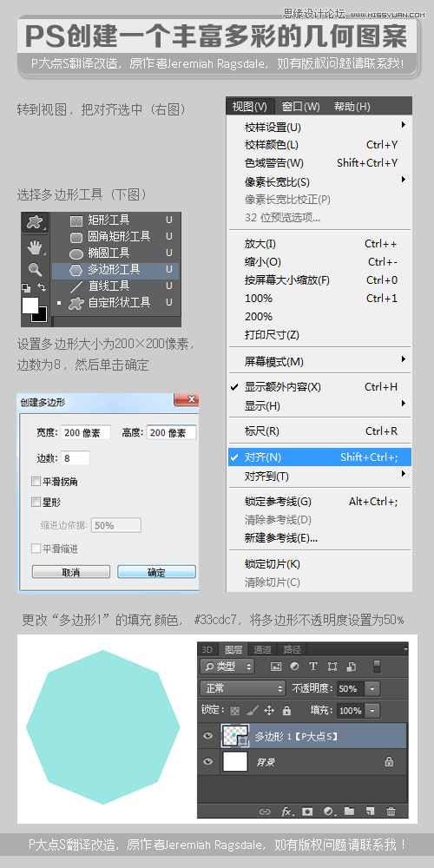Open the 视图(V) menu

[249, 106]
